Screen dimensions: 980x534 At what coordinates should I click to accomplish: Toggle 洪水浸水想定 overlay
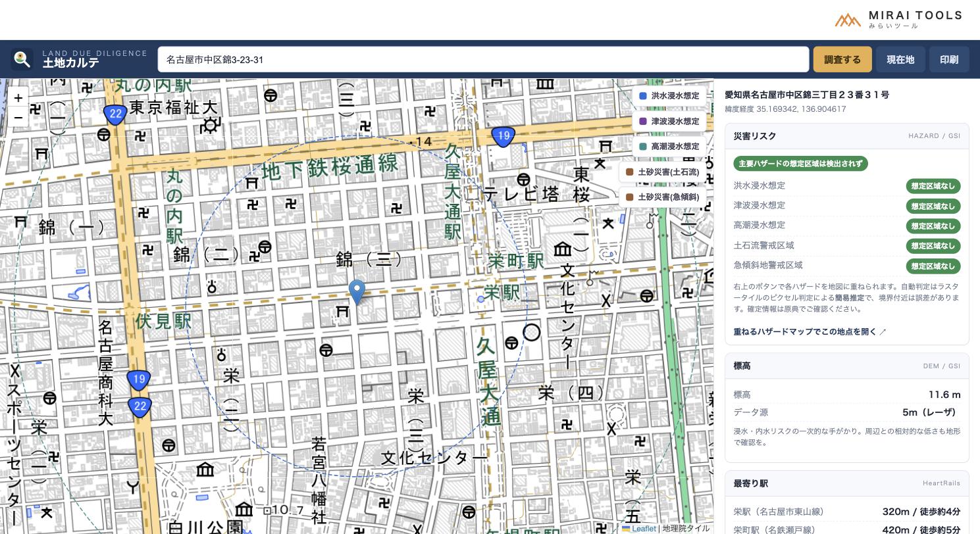pos(669,96)
